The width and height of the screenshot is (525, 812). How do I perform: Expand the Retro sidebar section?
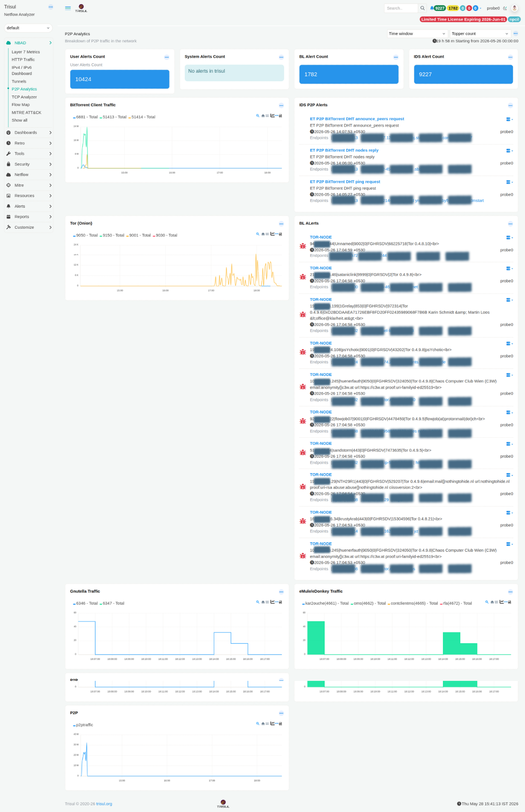point(29,143)
